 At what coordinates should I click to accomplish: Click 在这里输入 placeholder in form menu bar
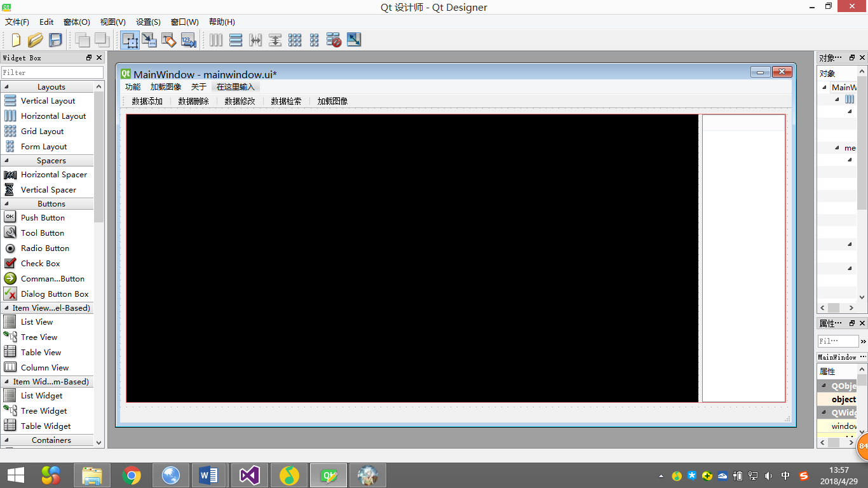point(235,87)
